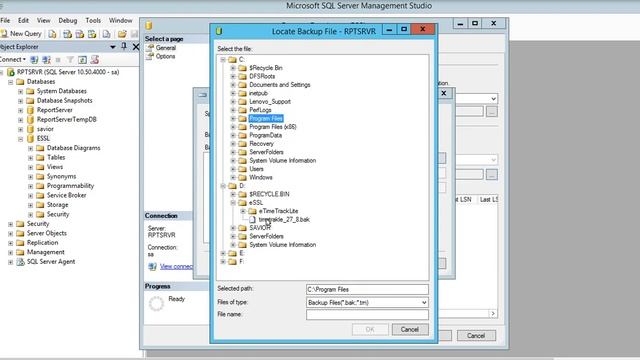Screen dimensions: 640x360
Task: Expand the F: drive node
Action: point(223,262)
